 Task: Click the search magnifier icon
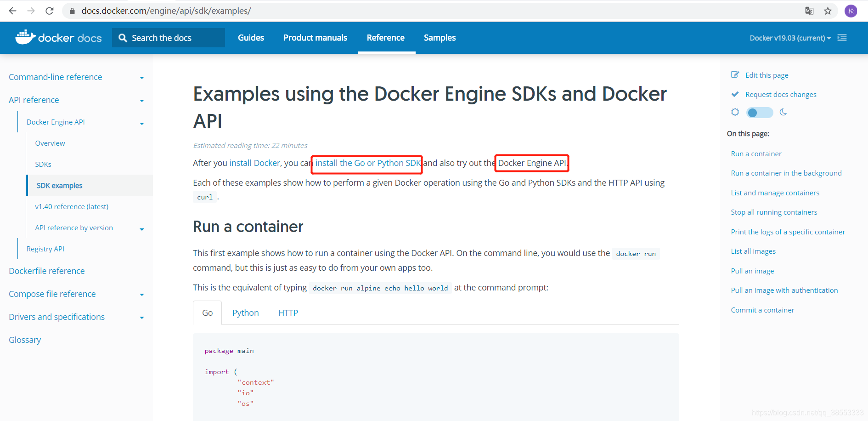pyautogui.click(x=123, y=38)
